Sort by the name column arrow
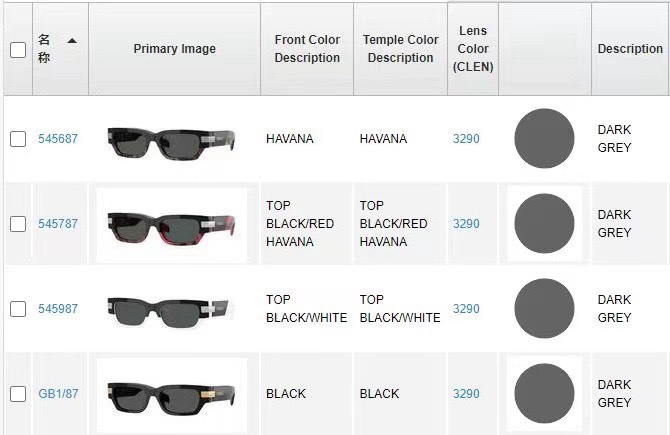This screenshot has height=435, width=670. [x=72, y=41]
